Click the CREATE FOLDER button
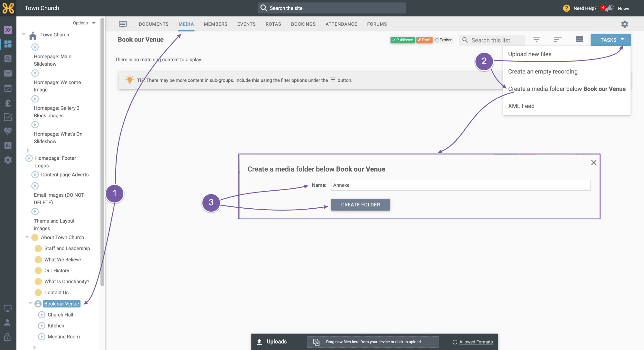The height and width of the screenshot is (350, 644). [x=360, y=205]
